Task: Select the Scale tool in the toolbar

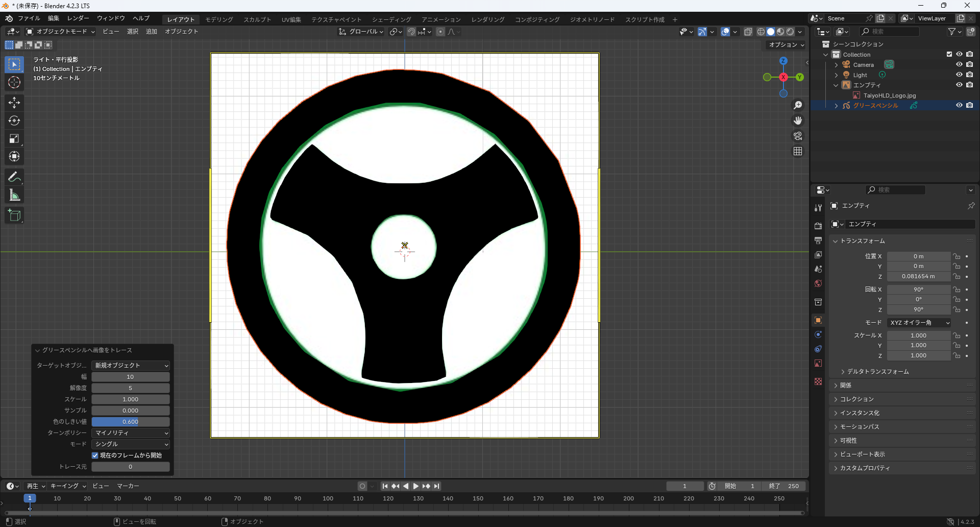Action: 14,138
